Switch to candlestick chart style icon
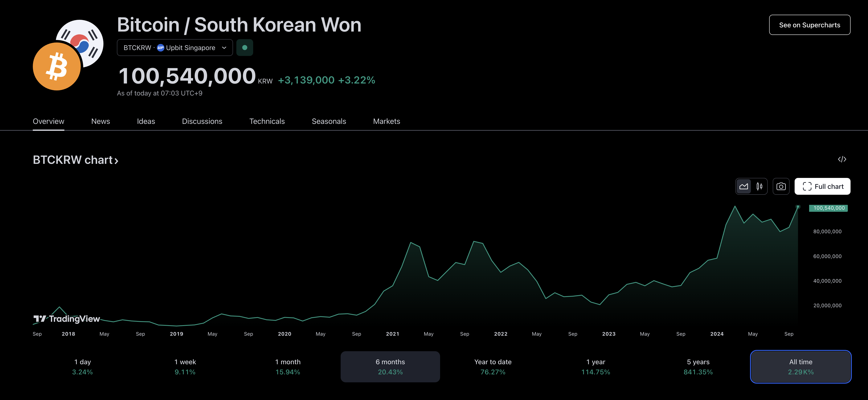The width and height of the screenshot is (868, 400). [x=759, y=186]
